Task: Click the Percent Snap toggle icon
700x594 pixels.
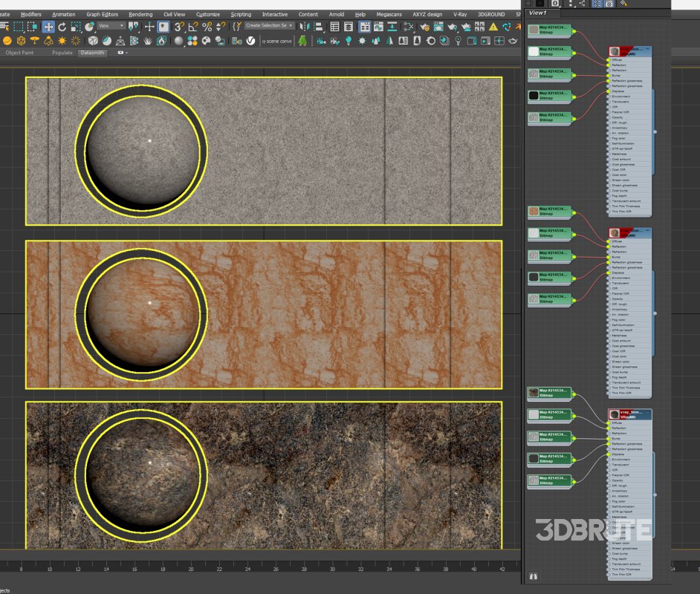Action: (207, 27)
